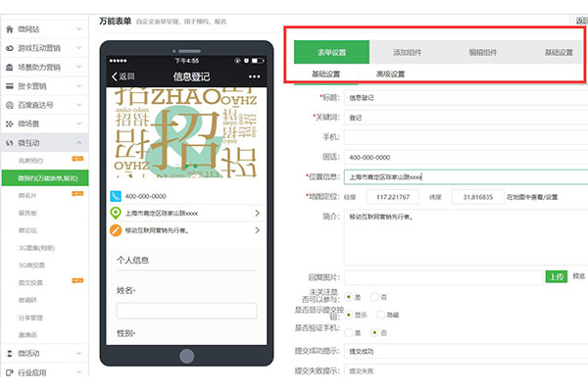Image resolution: width=588 pixels, height=392 pixels.
Task: Click the dots icon beside 微场景
Action: point(10,123)
